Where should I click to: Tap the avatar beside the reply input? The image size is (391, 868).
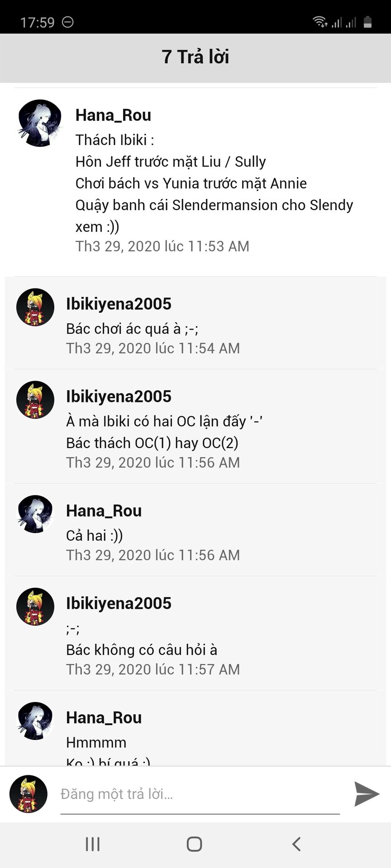tap(29, 794)
